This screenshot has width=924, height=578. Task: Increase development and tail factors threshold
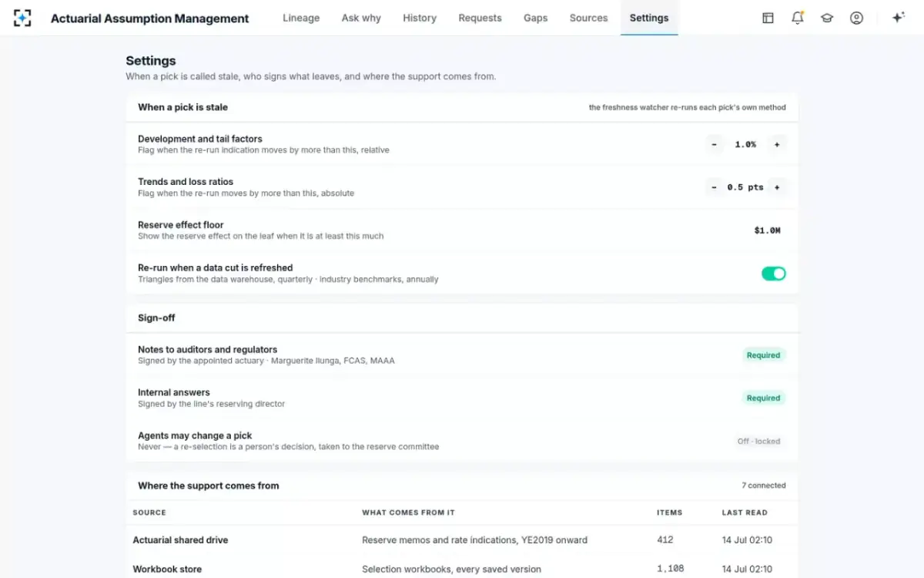[x=777, y=144]
